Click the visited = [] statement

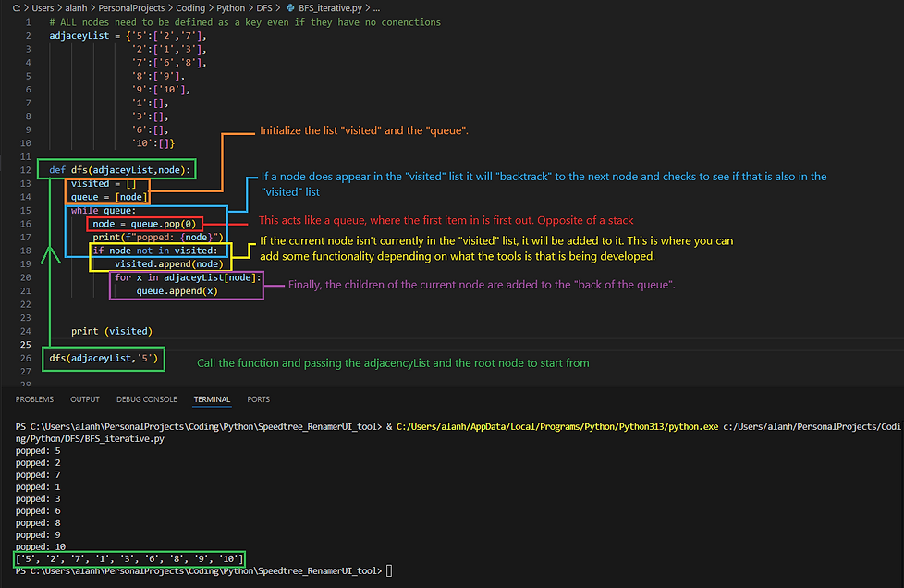(104, 183)
